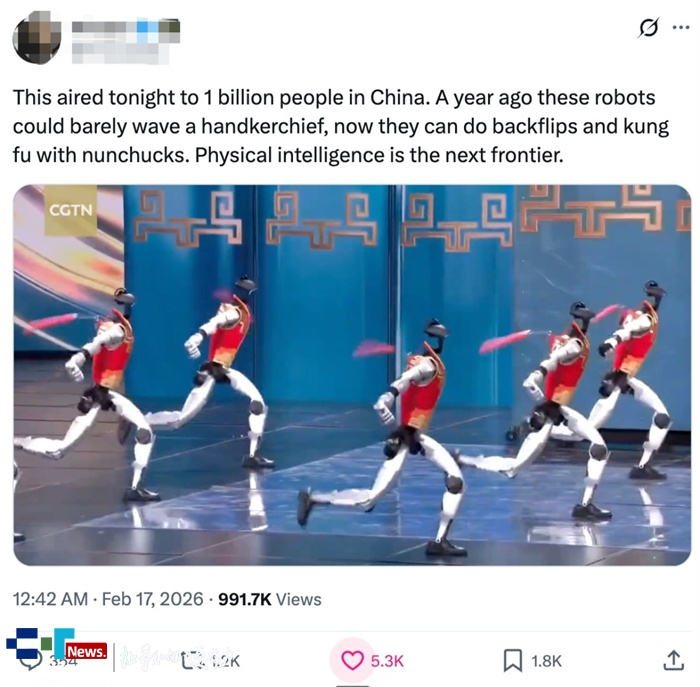Open the author's blurred profile avatar
Screen dimensions: 700x687
point(37,37)
